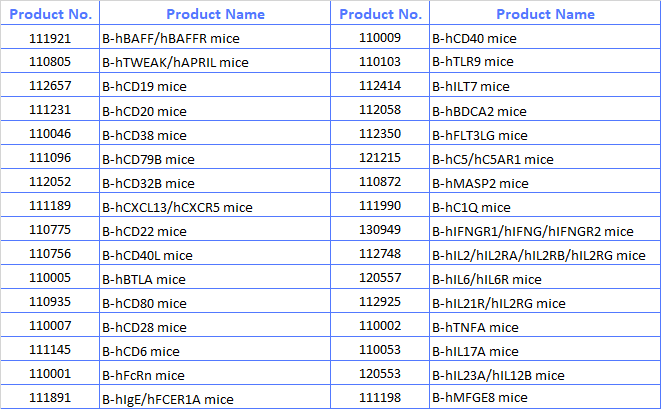Open the B-hCD19 mice entry
The image size is (661, 409).
(x=145, y=86)
